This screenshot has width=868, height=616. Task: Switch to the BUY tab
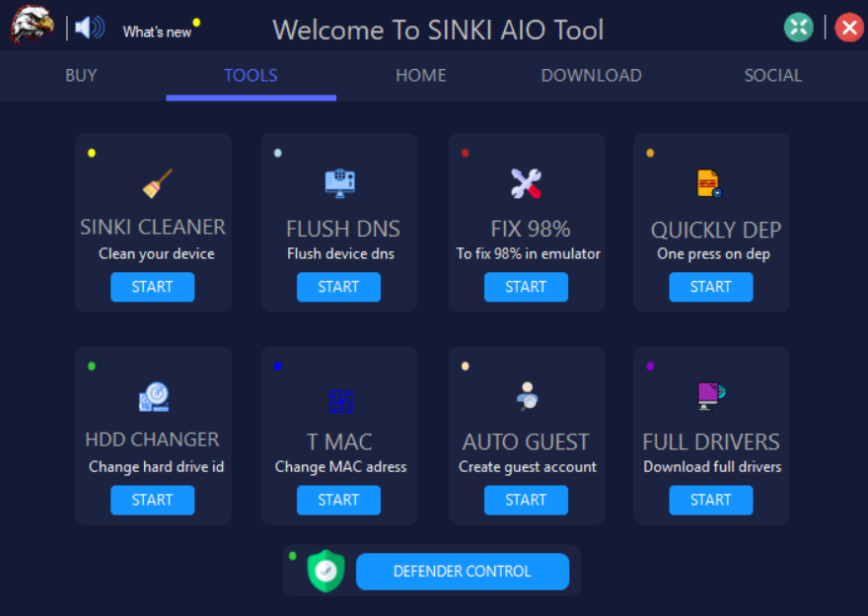(x=81, y=75)
